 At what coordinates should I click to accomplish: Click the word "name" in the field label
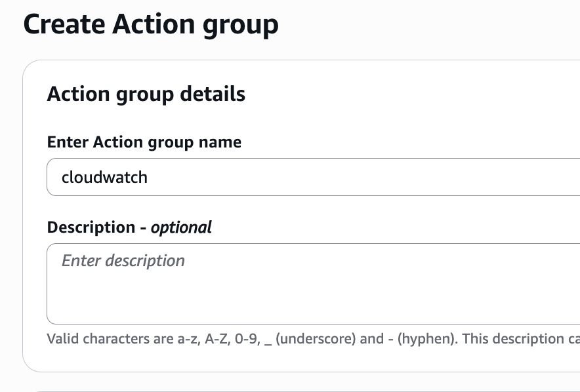tap(223, 142)
